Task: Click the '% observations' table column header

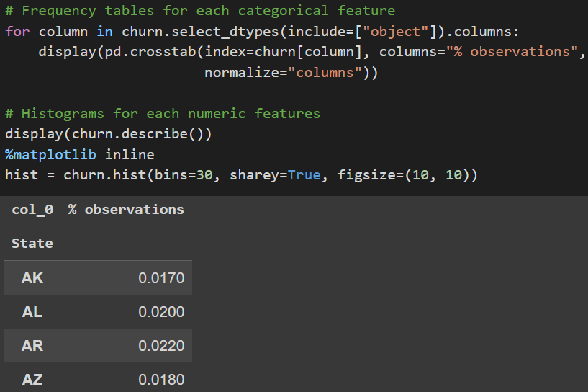Action: point(126,210)
